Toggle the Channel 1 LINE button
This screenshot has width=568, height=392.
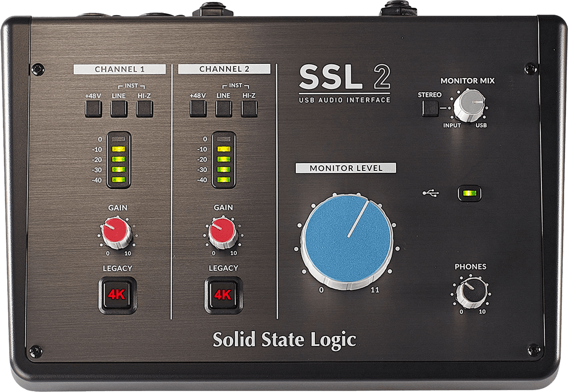click(119, 109)
